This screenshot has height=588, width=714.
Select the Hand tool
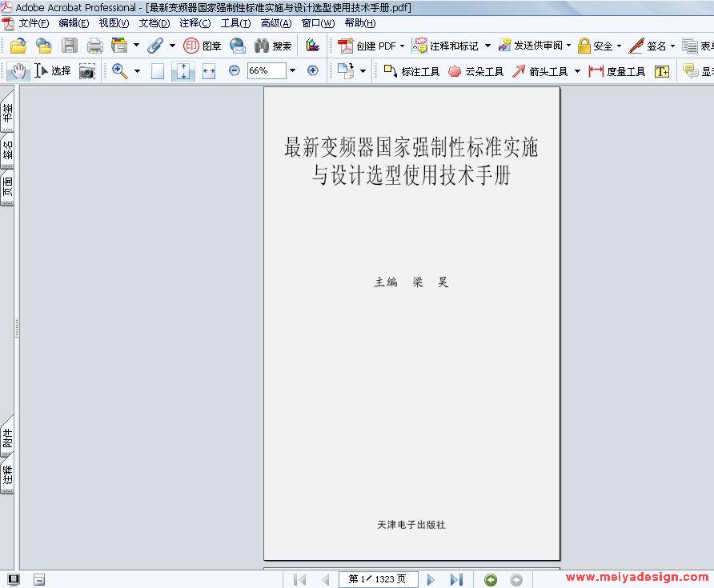(x=17, y=71)
